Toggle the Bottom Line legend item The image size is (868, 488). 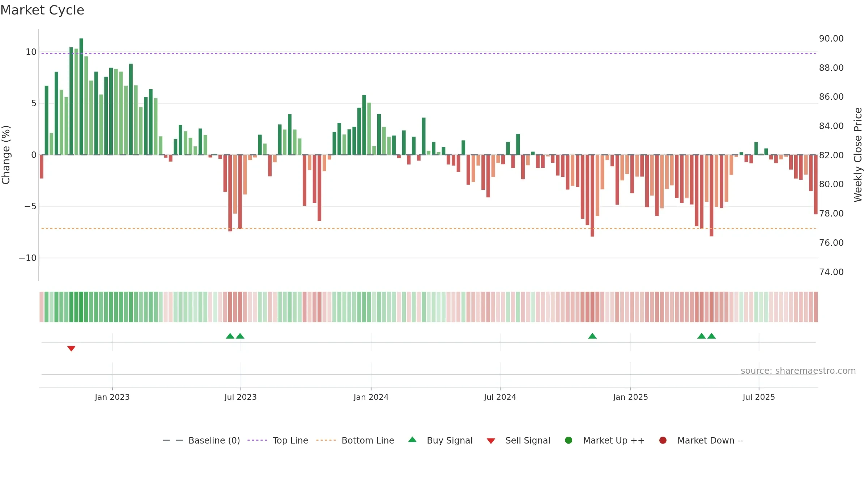[355, 440]
